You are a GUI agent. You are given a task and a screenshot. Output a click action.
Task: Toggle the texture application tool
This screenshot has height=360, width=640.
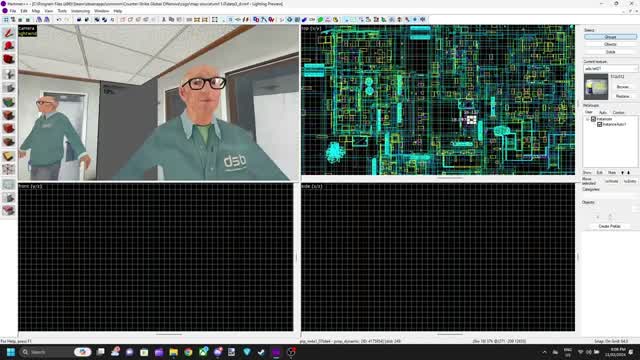9,102
